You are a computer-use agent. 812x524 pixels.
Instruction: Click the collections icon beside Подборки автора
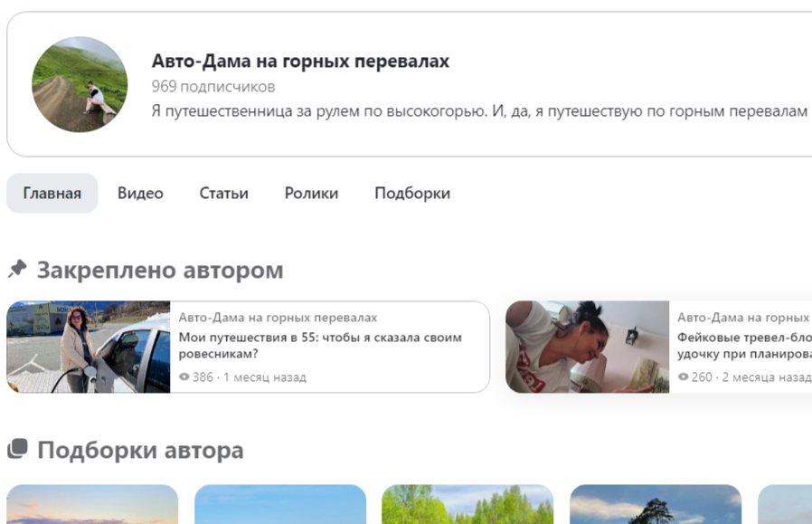pyautogui.click(x=16, y=449)
